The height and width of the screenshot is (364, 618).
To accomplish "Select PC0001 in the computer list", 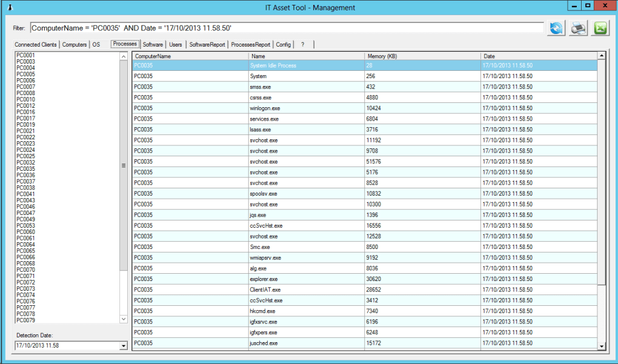I will (25, 55).
